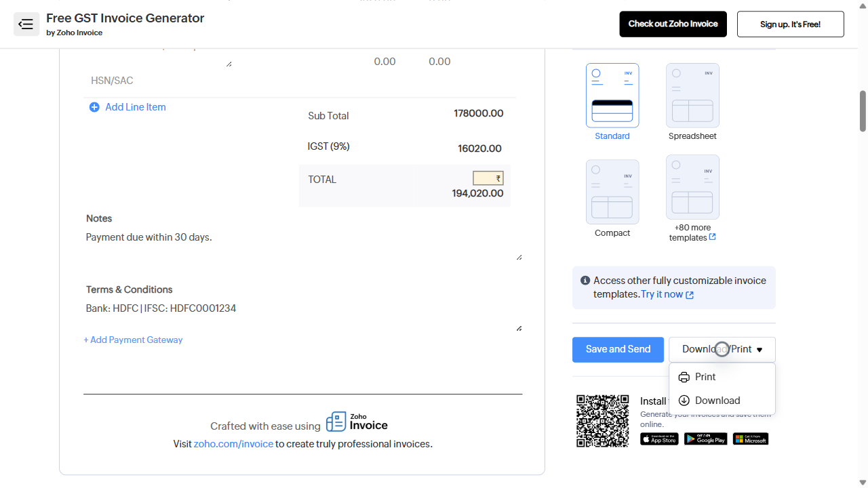The width and height of the screenshot is (868, 488).
Task: Click the info icon in the templates notice
Action: [x=585, y=280]
